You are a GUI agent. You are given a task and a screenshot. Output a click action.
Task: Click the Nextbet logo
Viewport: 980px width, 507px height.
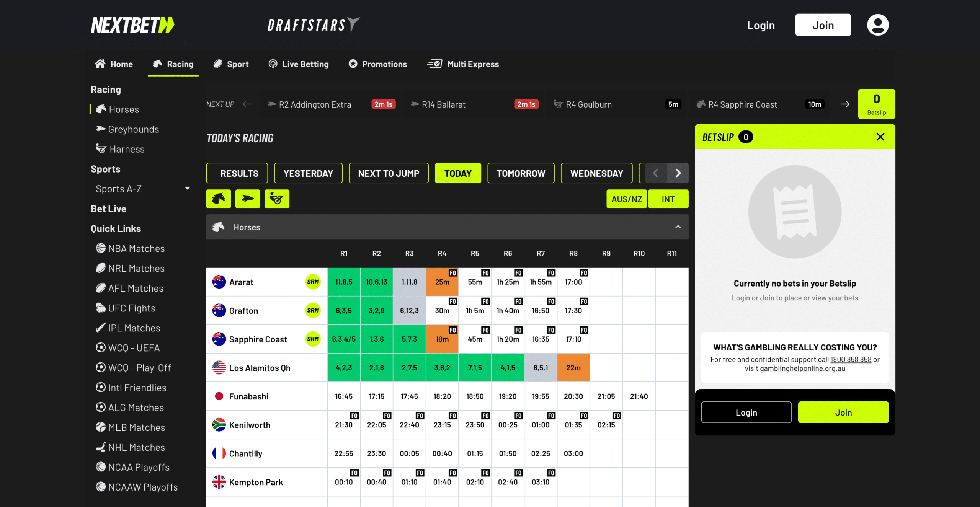click(132, 25)
